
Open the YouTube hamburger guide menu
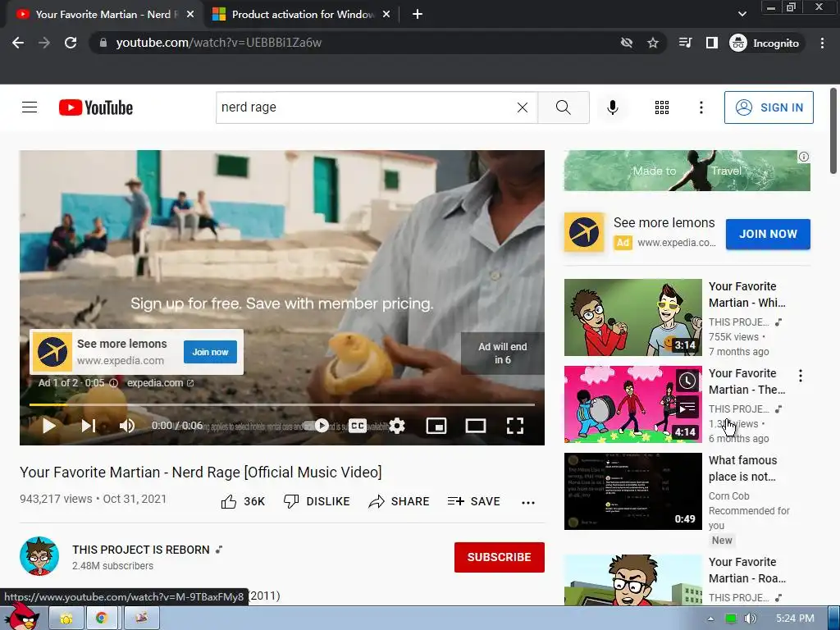pyautogui.click(x=30, y=107)
